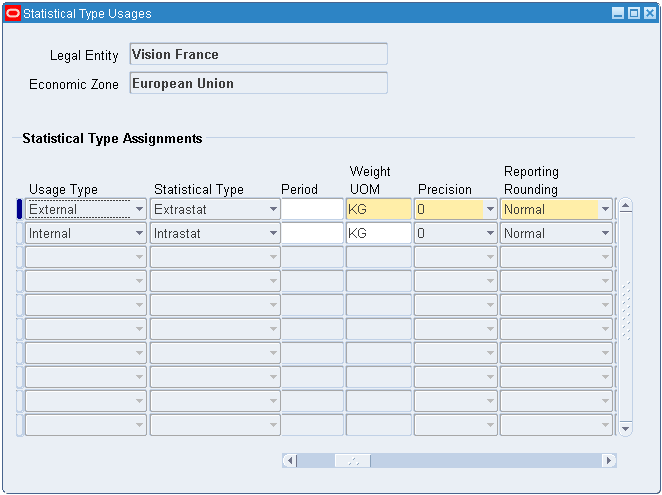Select the Internal row record indicator
Screen dimensions: 662x495
[x=19, y=233]
